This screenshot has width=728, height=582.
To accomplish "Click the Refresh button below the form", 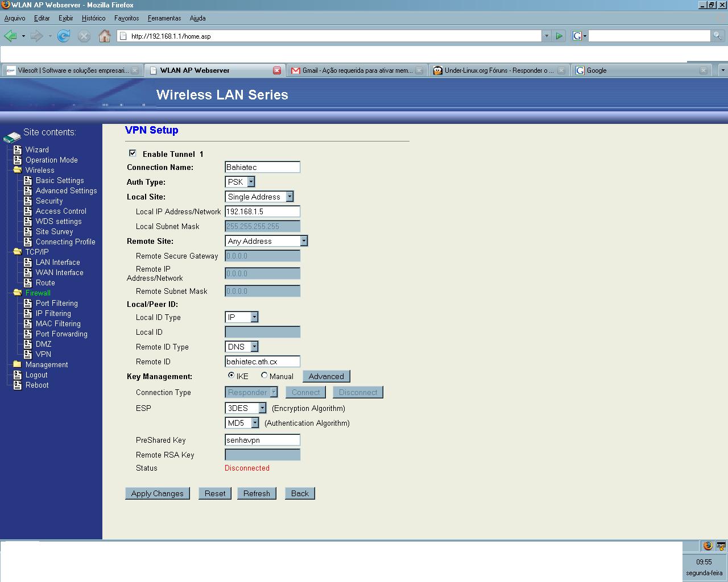I will click(257, 493).
